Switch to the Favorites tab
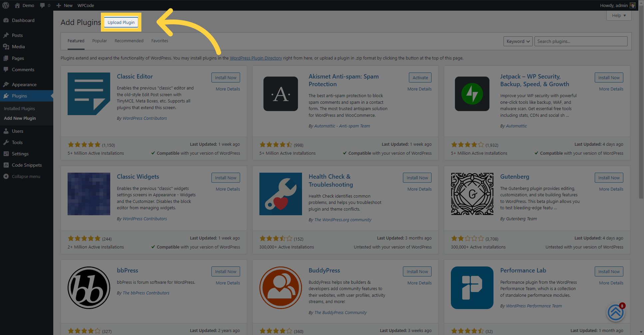The width and height of the screenshot is (644, 335). [160, 41]
